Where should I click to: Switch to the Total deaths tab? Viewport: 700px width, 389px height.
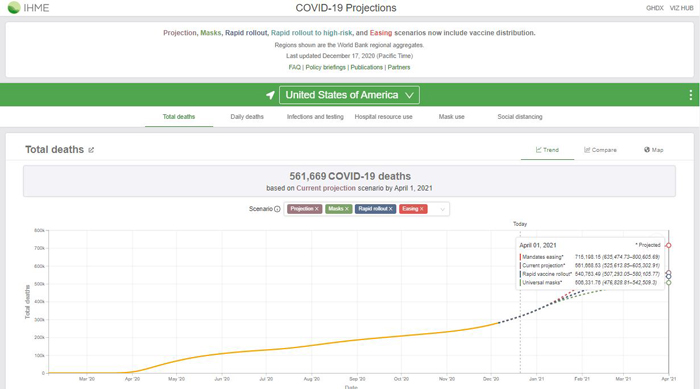pyautogui.click(x=179, y=117)
